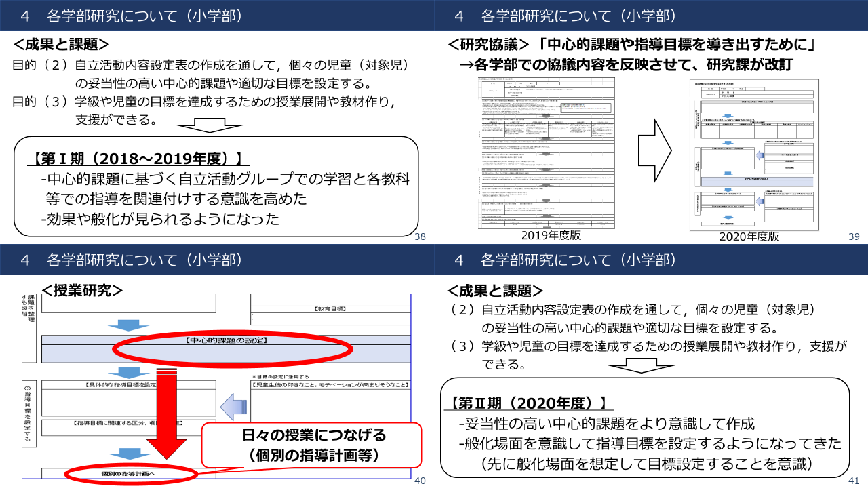868x488 pixels.
Task: Click page number 38
Action: (420, 237)
